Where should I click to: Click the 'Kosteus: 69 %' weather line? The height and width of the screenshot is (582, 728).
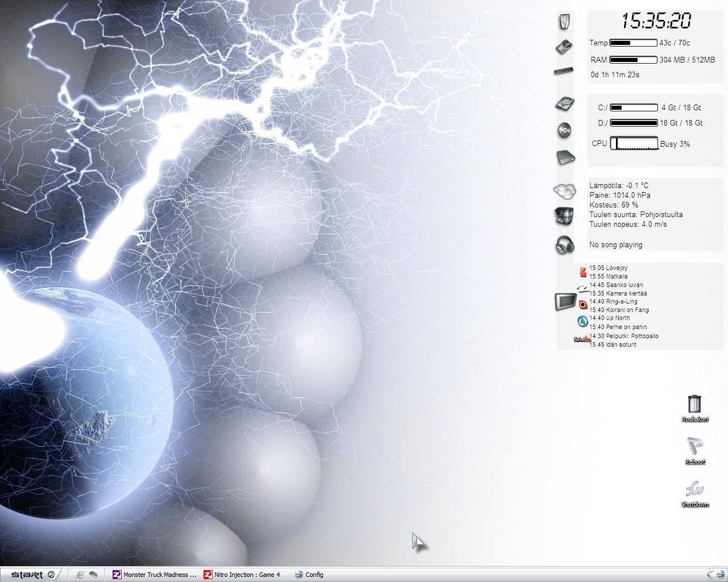(614, 205)
